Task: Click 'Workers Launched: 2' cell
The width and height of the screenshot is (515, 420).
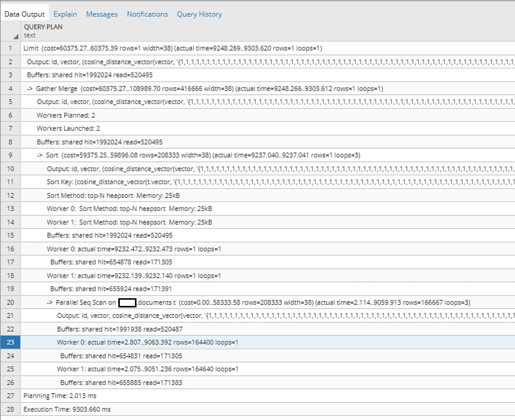Action: click(68, 128)
